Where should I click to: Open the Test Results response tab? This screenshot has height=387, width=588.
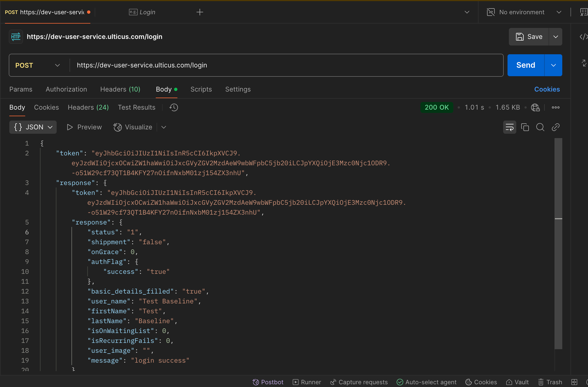point(137,107)
